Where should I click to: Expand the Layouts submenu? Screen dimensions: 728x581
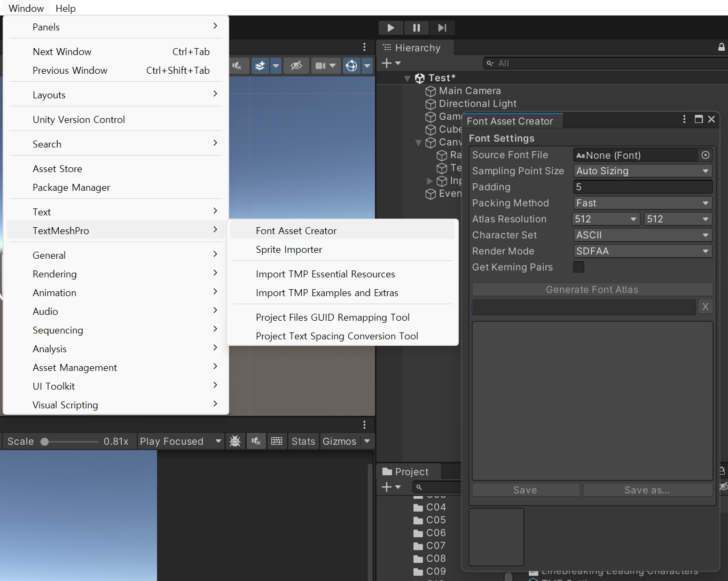pyautogui.click(x=116, y=95)
